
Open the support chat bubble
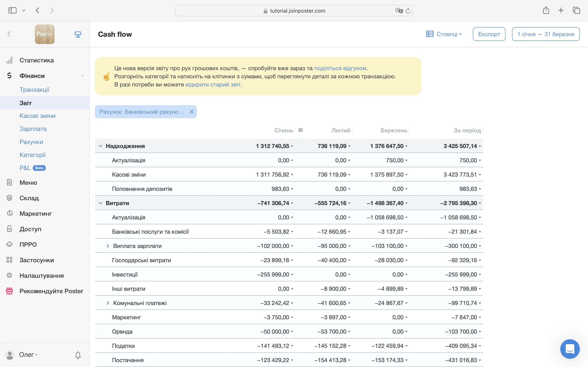(570, 349)
